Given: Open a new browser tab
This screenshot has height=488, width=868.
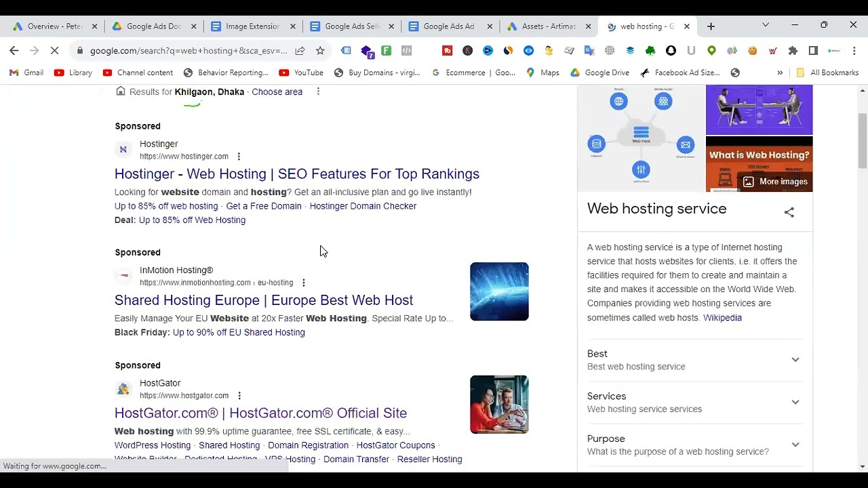Looking at the screenshot, I should 711,26.
